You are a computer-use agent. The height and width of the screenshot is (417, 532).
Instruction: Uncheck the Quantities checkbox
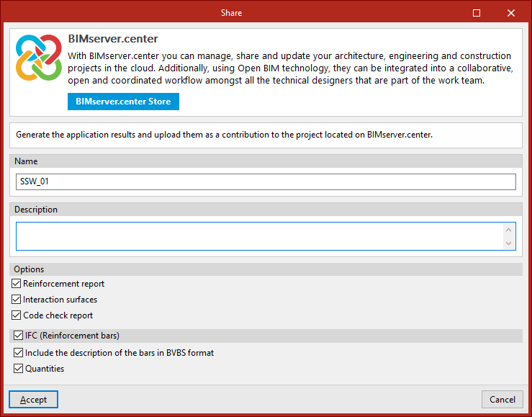point(18,369)
